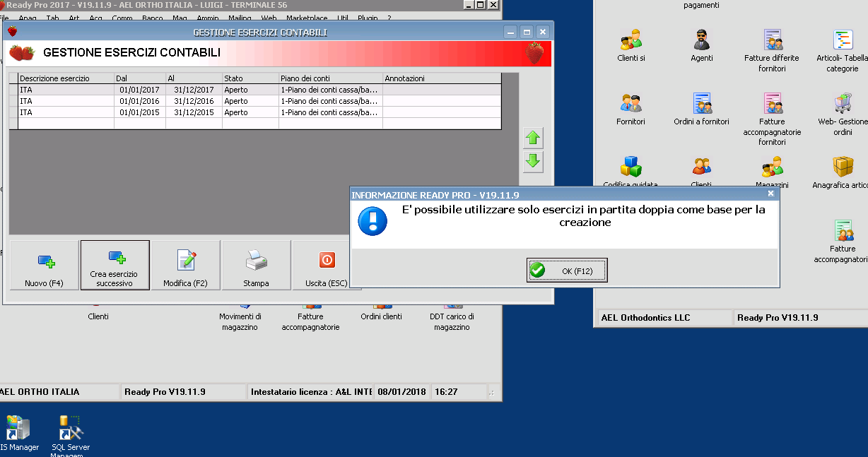This screenshot has width=868, height=457.
Task: Open Articoli-Tabella categorie icon
Action: pos(843,40)
